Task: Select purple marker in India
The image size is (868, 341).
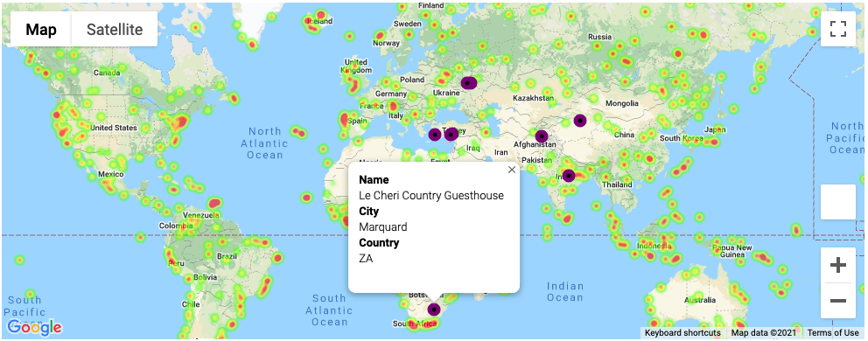Action: tap(568, 176)
